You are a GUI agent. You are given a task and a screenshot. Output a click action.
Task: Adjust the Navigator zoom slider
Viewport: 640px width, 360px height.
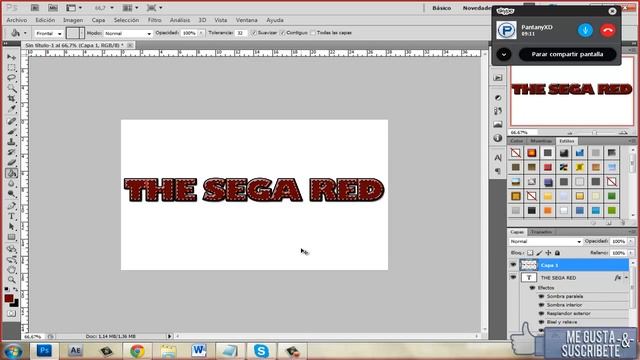[x=594, y=133]
